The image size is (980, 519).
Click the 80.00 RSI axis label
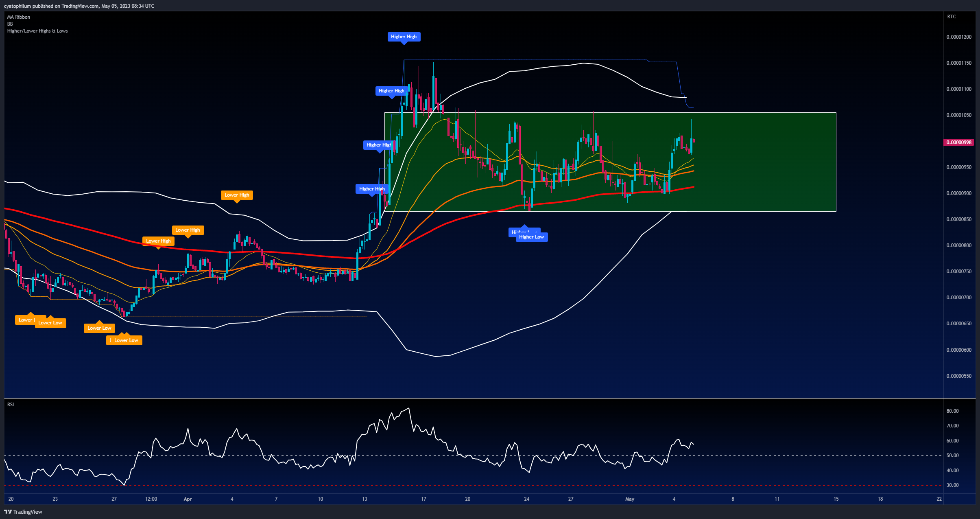click(952, 411)
